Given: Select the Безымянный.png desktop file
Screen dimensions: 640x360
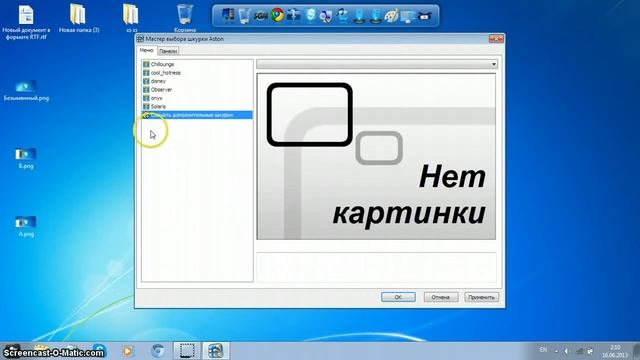Looking at the screenshot, I should click(26, 91).
